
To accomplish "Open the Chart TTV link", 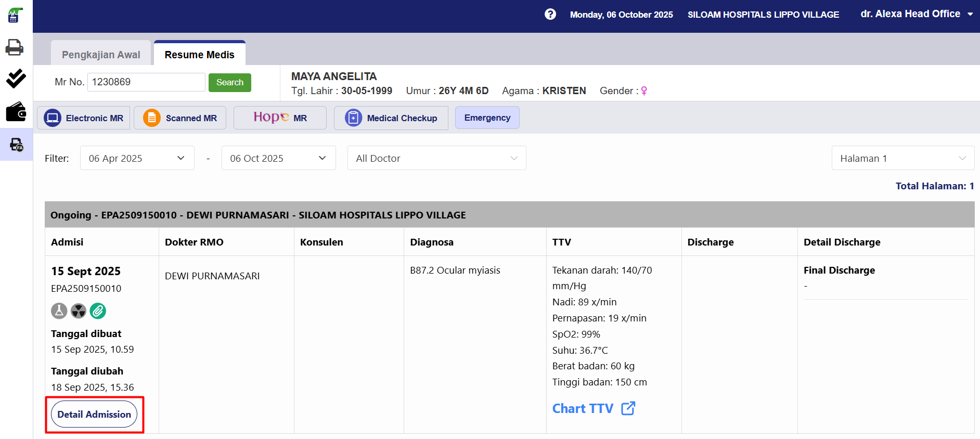I will point(594,409).
